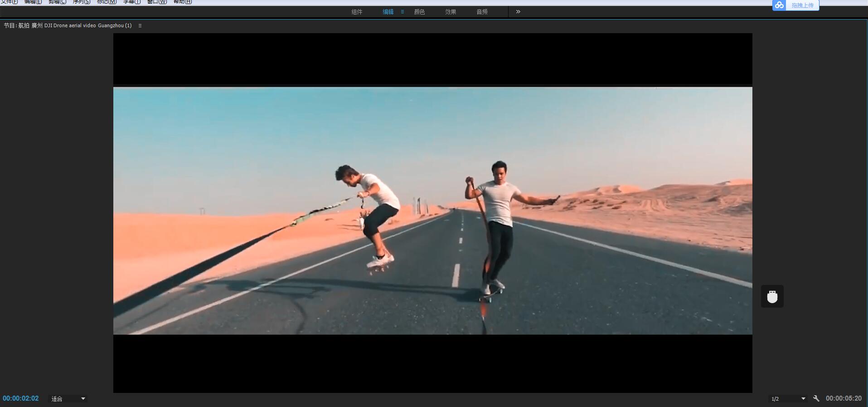Open the 1/2 playback resolution dropdown
This screenshot has width=868, height=407.
[788, 399]
